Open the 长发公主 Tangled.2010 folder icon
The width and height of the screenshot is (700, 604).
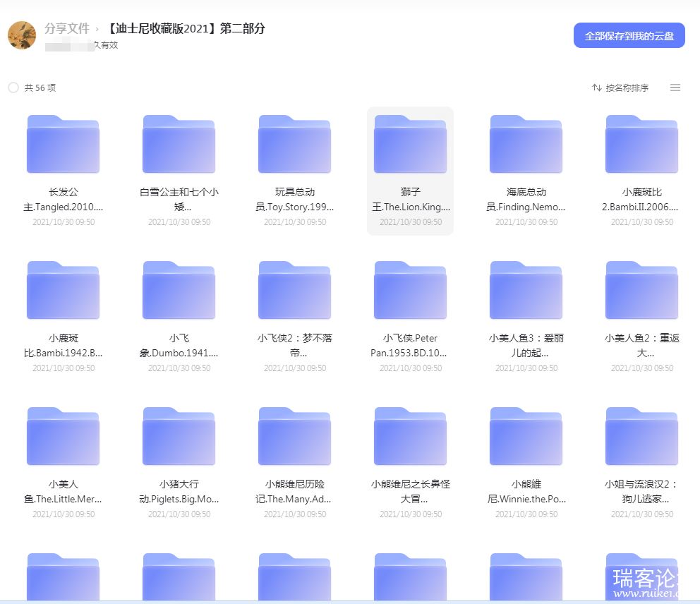(63, 144)
